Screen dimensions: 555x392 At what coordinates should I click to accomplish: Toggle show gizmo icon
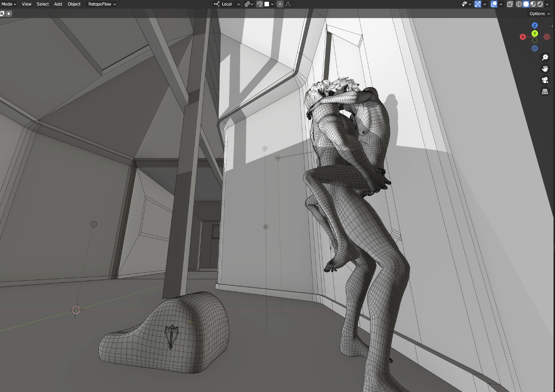pyautogui.click(x=478, y=4)
